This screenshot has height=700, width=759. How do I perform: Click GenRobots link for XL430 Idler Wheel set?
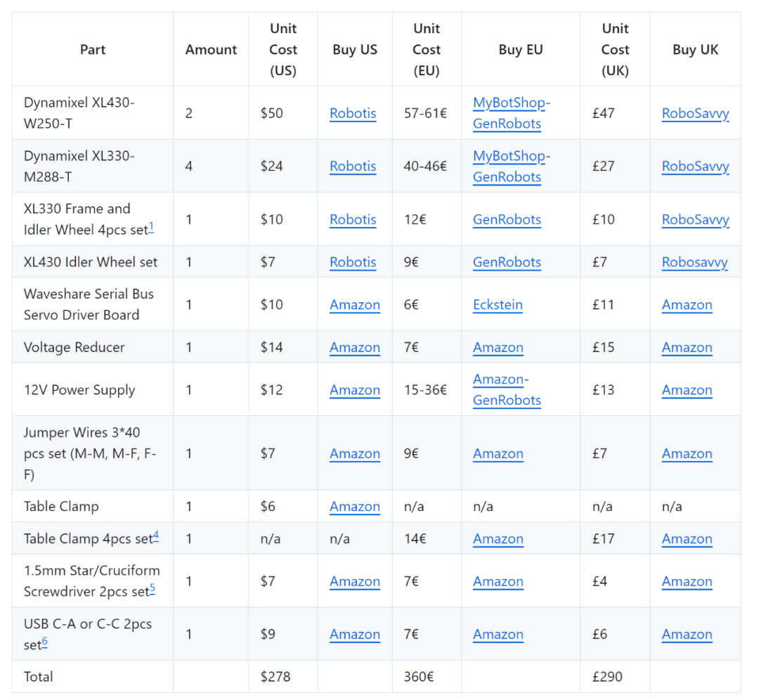[507, 262]
